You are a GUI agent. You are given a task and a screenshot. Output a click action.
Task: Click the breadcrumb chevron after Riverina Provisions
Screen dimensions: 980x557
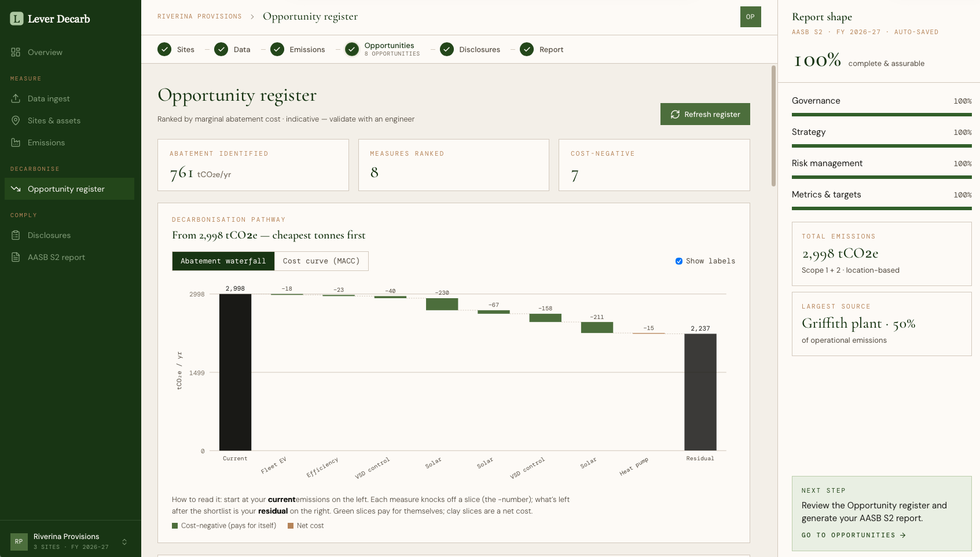252,17
